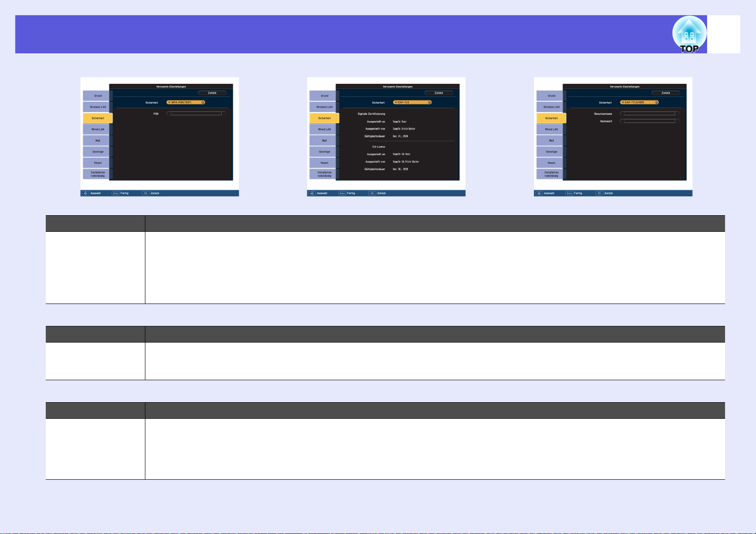Click the 'Sample User' value

400,122
